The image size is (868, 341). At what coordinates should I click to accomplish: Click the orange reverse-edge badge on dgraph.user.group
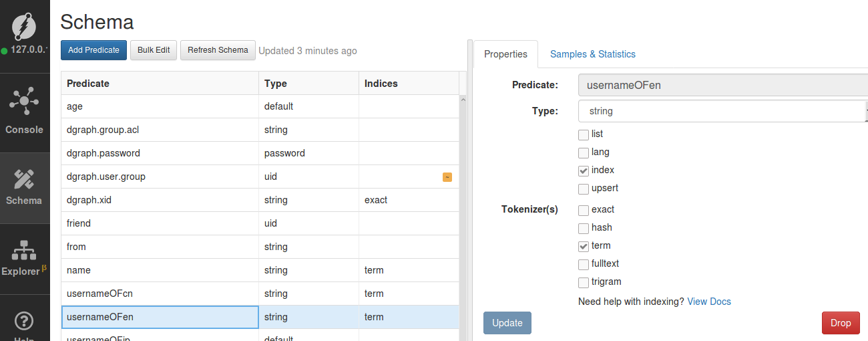click(x=447, y=177)
